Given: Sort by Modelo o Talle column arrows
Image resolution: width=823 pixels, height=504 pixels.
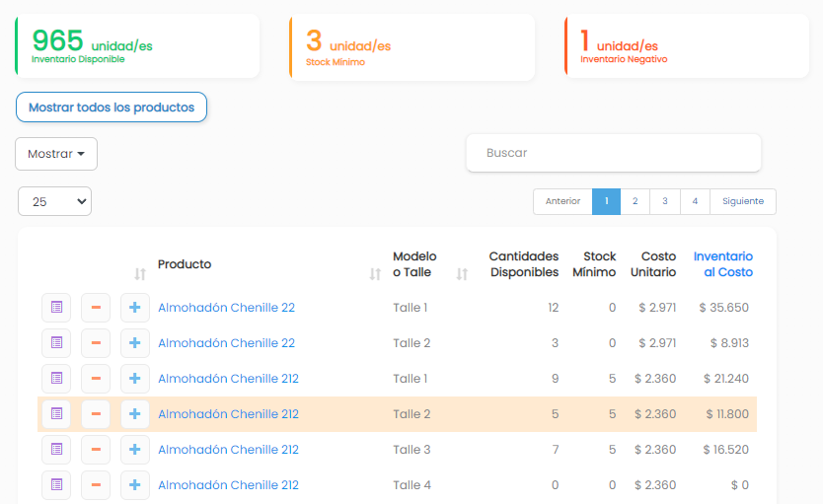Looking at the screenshot, I should click(462, 274).
